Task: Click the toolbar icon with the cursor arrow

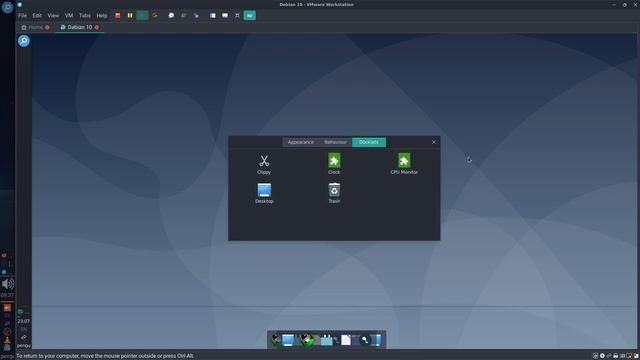Action: coord(196,16)
